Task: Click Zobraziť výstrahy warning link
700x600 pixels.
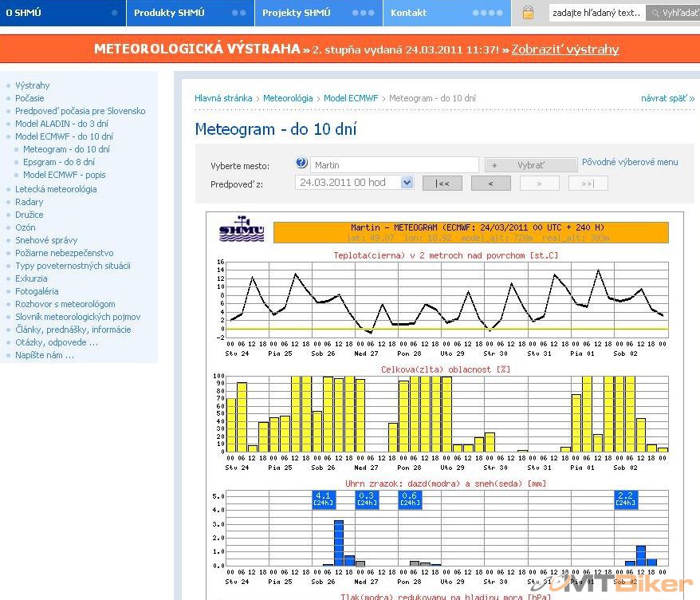Action: point(564,49)
